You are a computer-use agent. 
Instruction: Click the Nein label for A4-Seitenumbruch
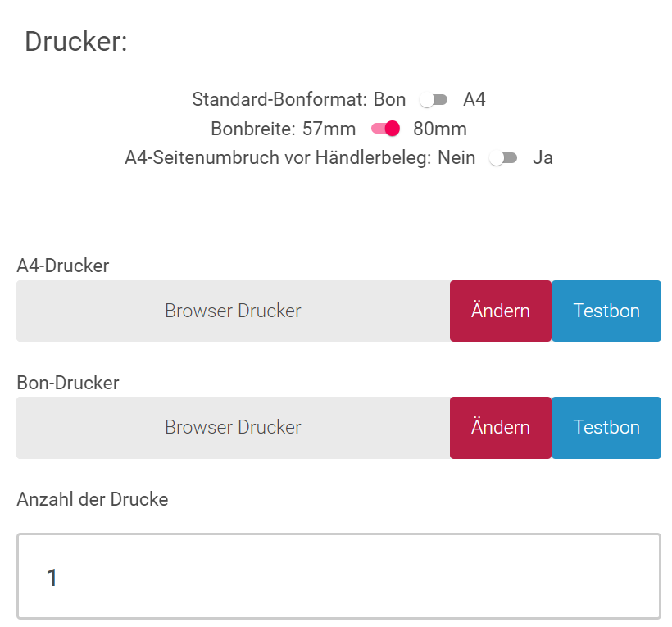(456, 158)
